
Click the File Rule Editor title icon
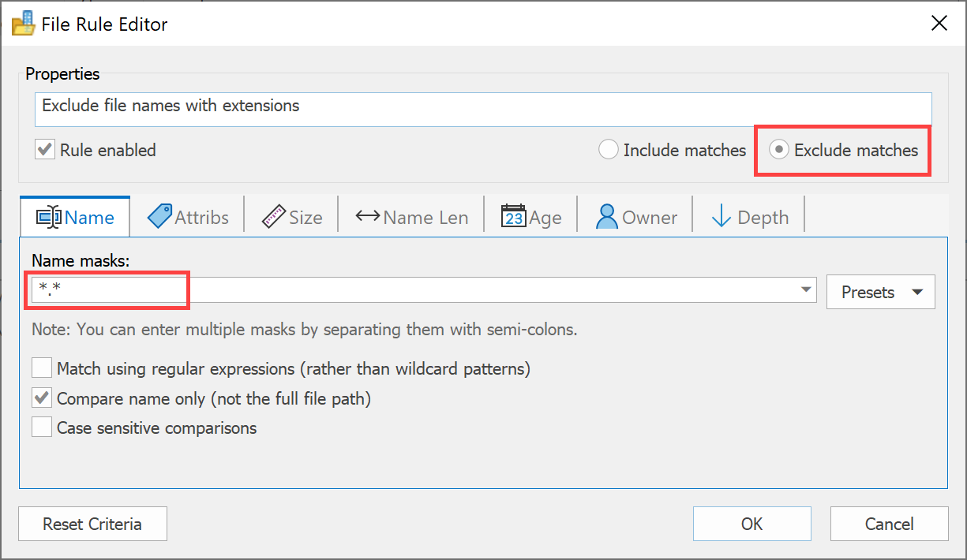click(x=24, y=24)
